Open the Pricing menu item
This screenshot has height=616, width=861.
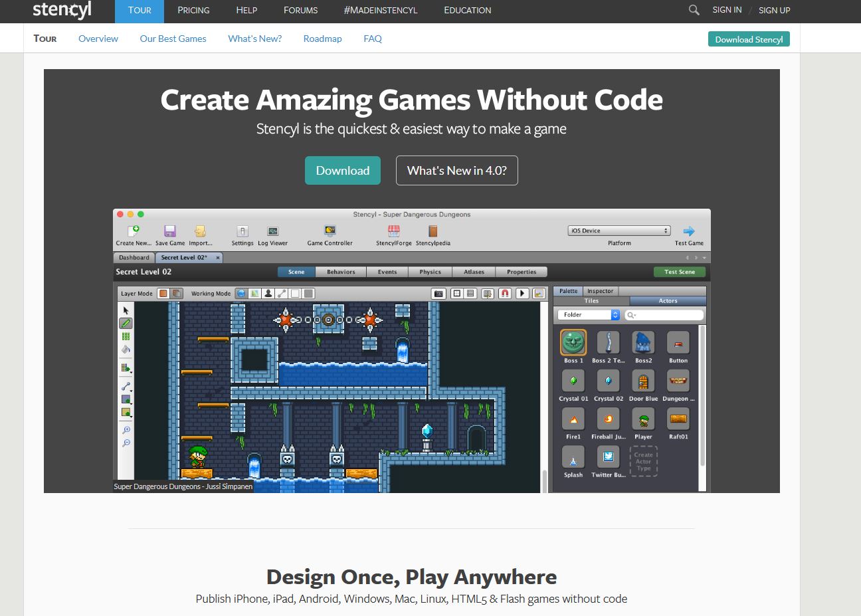(193, 11)
